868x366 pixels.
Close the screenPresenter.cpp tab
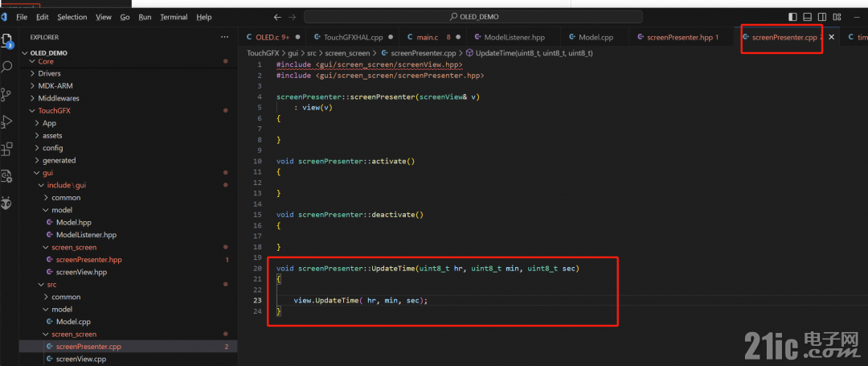coord(831,37)
